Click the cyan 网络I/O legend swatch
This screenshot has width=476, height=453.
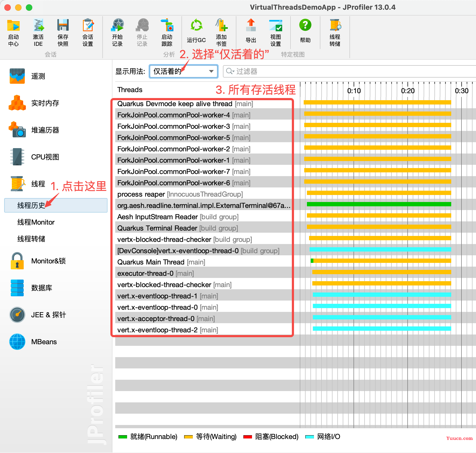pos(310,437)
